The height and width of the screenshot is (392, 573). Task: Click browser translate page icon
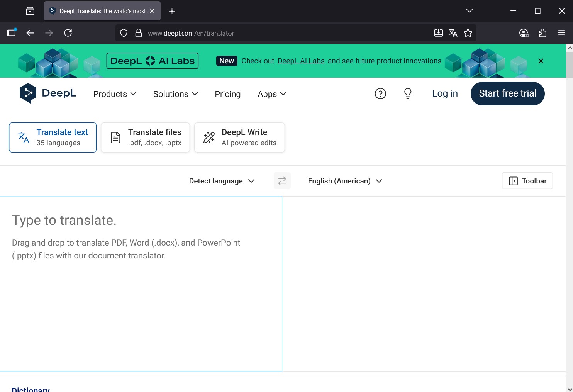click(x=453, y=33)
